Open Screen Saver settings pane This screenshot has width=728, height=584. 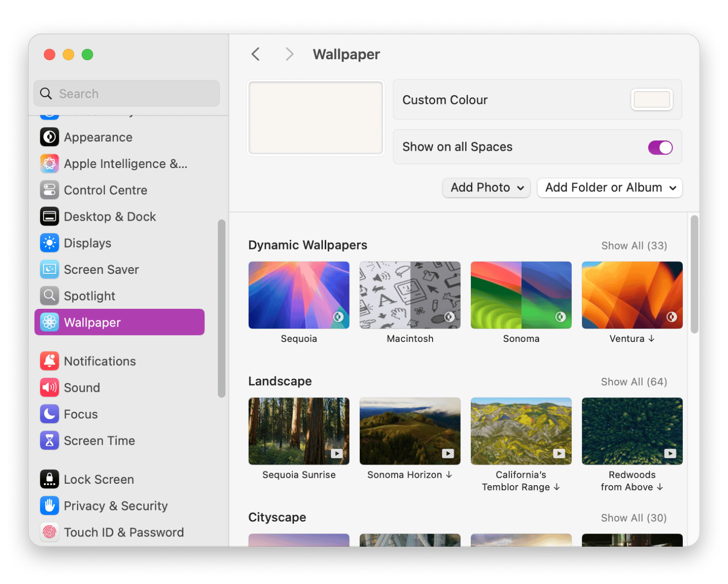point(119,269)
